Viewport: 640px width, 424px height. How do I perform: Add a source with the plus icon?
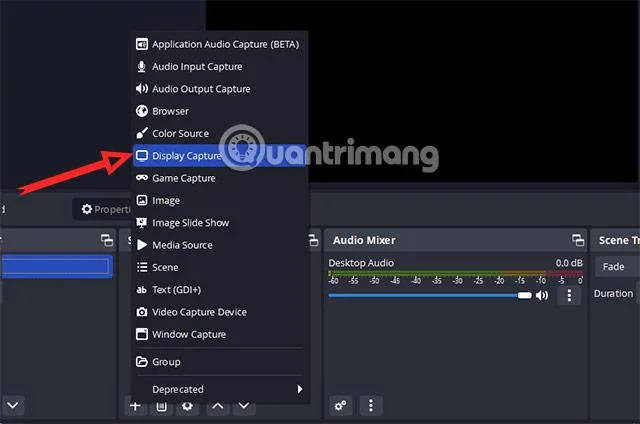click(135, 406)
